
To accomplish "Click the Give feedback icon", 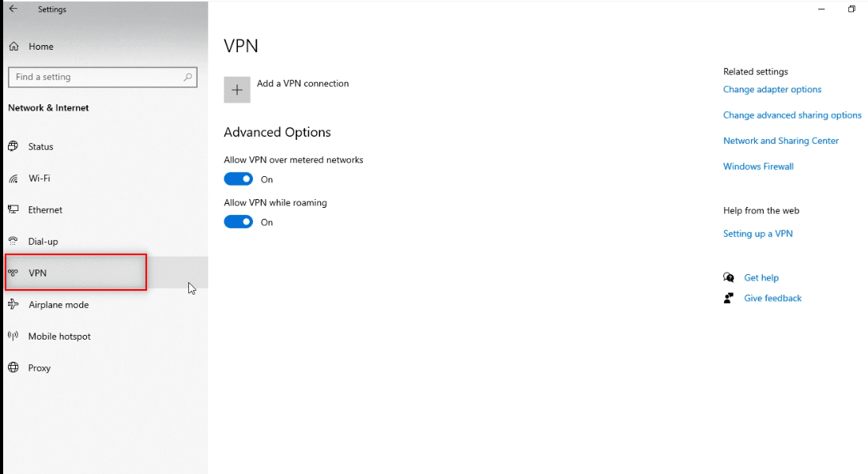I will click(x=728, y=298).
